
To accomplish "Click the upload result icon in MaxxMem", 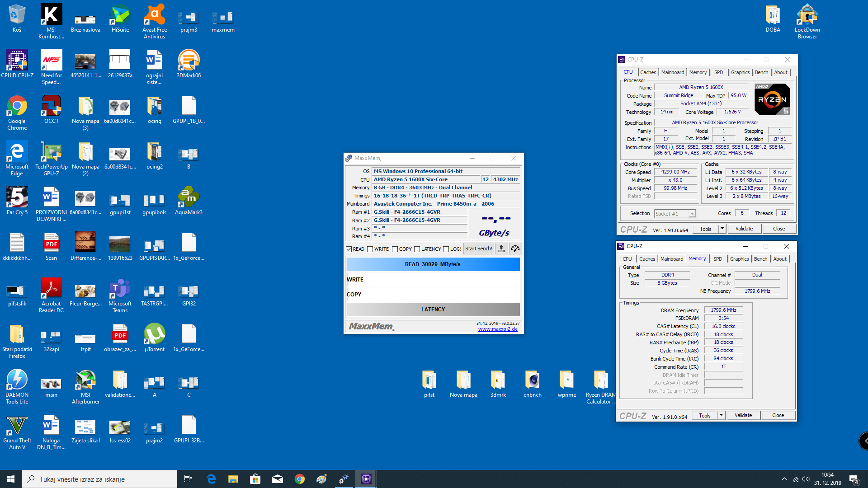I will (x=501, y=249).
